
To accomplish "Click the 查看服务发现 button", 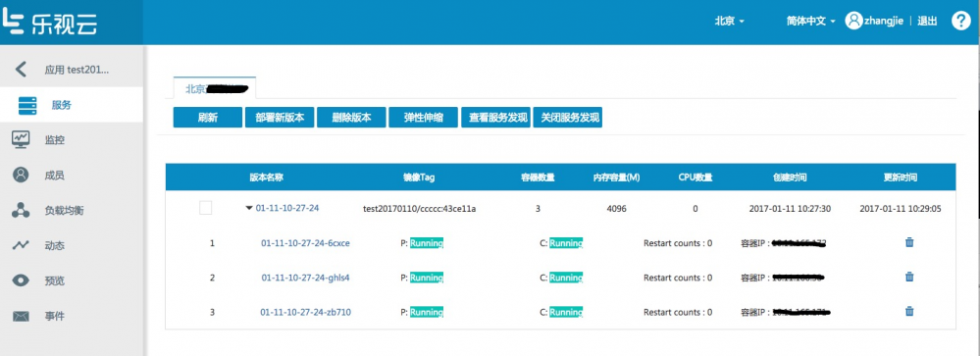I will [x=495, y=118].
